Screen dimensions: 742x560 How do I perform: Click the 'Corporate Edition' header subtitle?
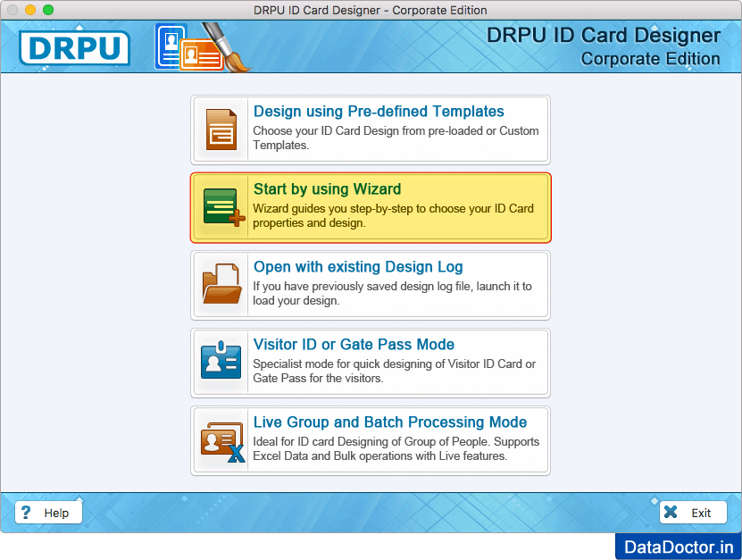point(651,59)
